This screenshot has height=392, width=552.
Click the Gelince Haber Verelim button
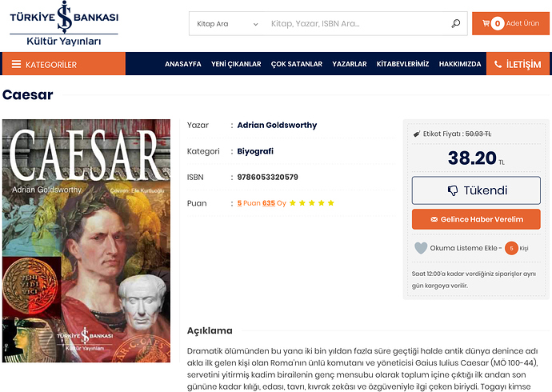[x=476, y=219]
